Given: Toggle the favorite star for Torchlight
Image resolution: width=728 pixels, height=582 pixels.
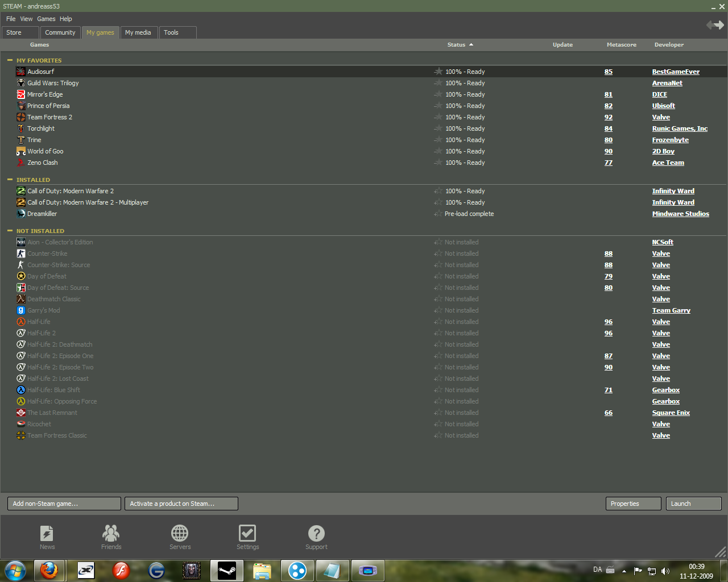Looking at the screenshot, I should [x=438, y=128].
